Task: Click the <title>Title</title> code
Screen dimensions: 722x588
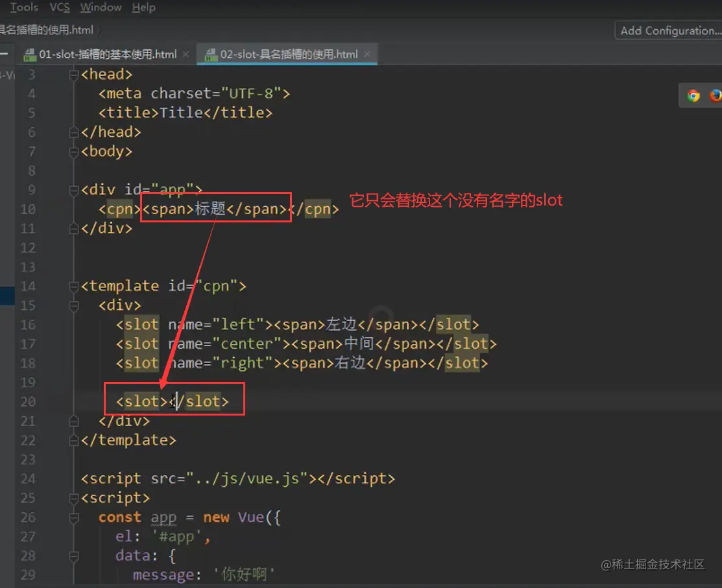Action: [186, 113]
